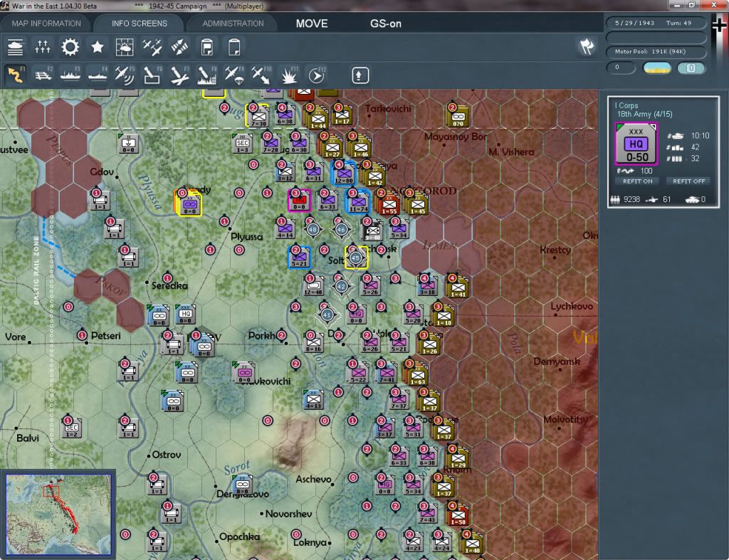Image resolution: width=729 pixels, height=560 pixels.
Task: Select the SEC 1=2 counter near Balvi
Action: click(x=71, y=428)
